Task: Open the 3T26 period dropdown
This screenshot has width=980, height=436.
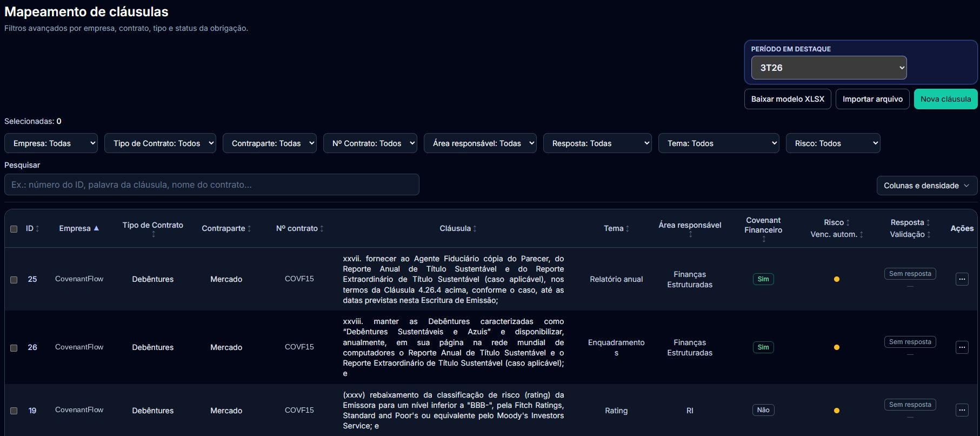Action: coord(829,68)
